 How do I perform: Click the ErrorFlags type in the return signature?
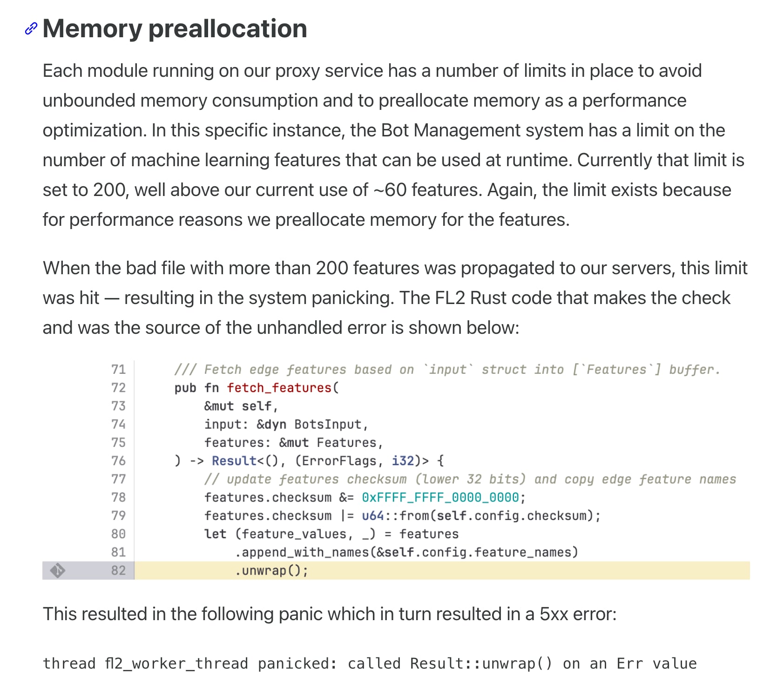click(339, 461)
